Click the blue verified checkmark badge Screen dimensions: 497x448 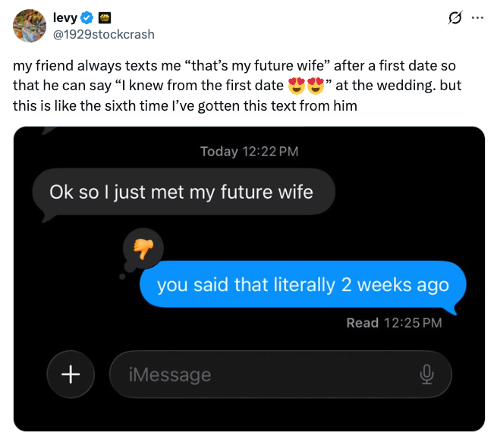pos(86,18)
